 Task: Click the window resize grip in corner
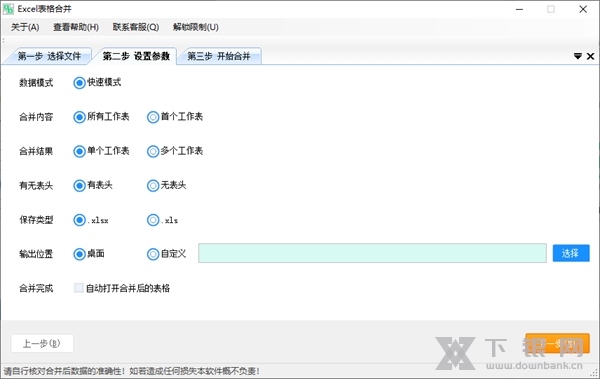(x=595, y=373)
